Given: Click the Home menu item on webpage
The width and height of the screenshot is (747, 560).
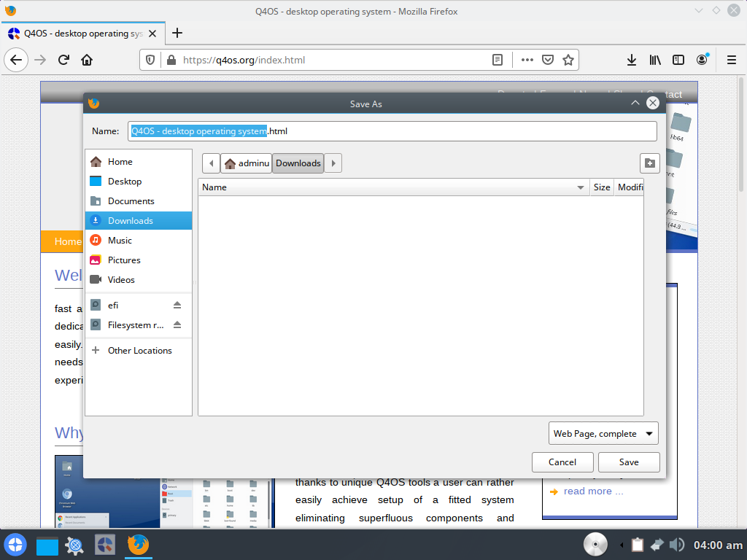Looking at the screenshot, I should pyautogui.click(x=68, y=241).
